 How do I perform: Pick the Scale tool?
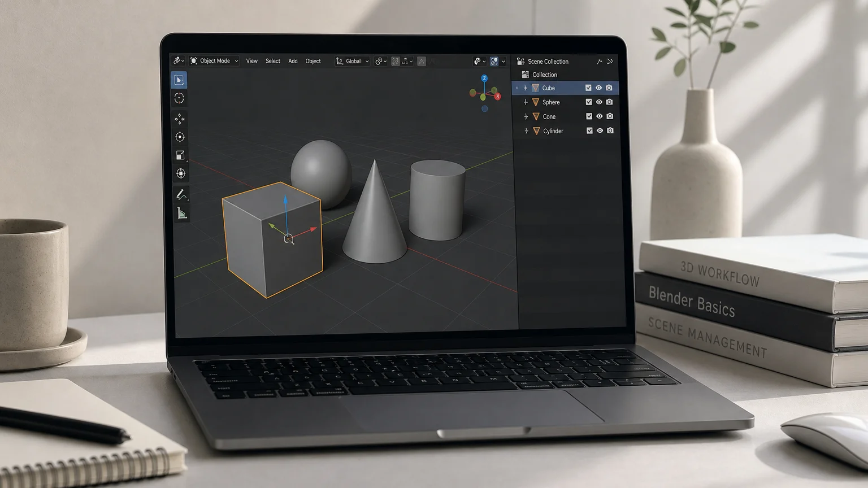180,155
